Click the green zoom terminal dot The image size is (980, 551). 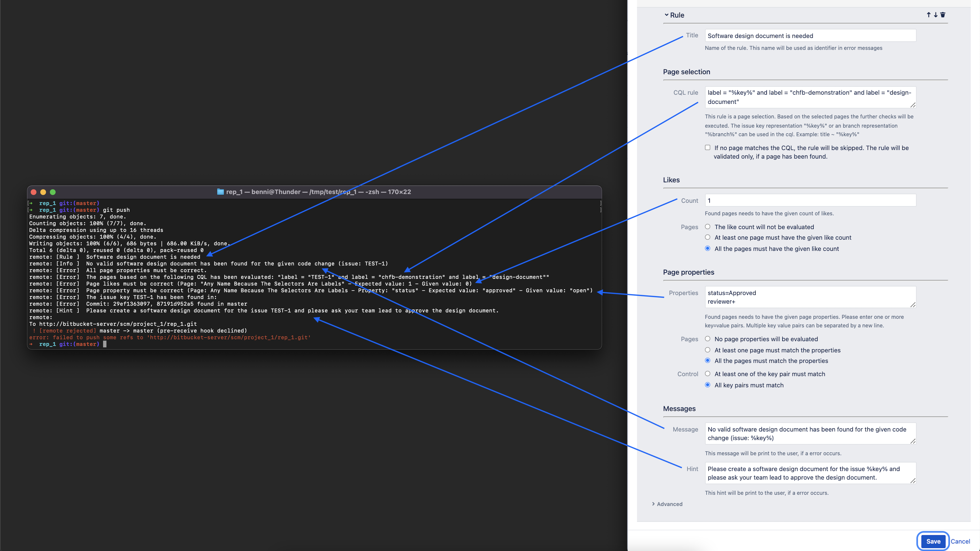53,192
